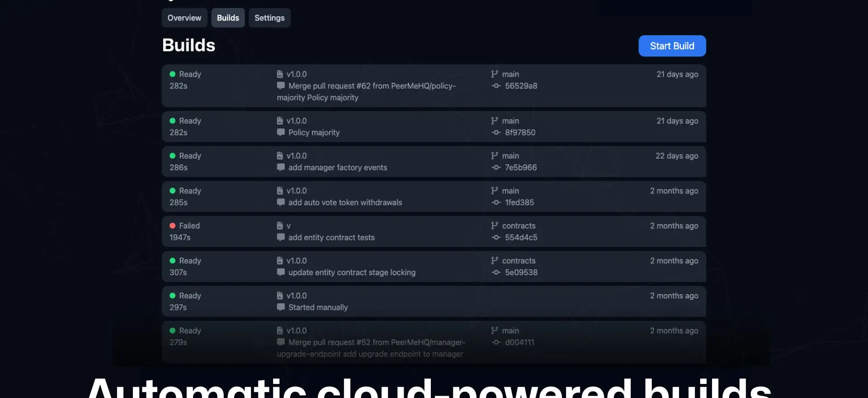This screenshot has height=398, width=868.
Task: Click the Start Build button
Action: coord(672,46)
